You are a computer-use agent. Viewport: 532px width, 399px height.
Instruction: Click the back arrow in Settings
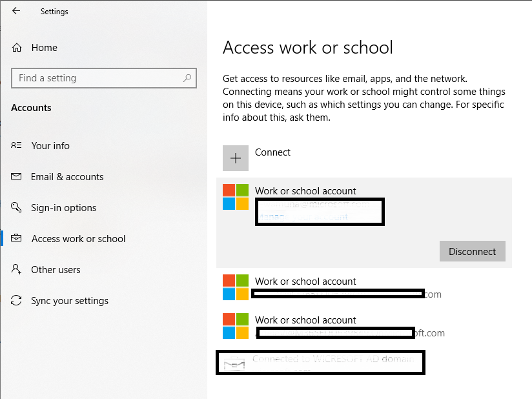[x=16, y=11]
